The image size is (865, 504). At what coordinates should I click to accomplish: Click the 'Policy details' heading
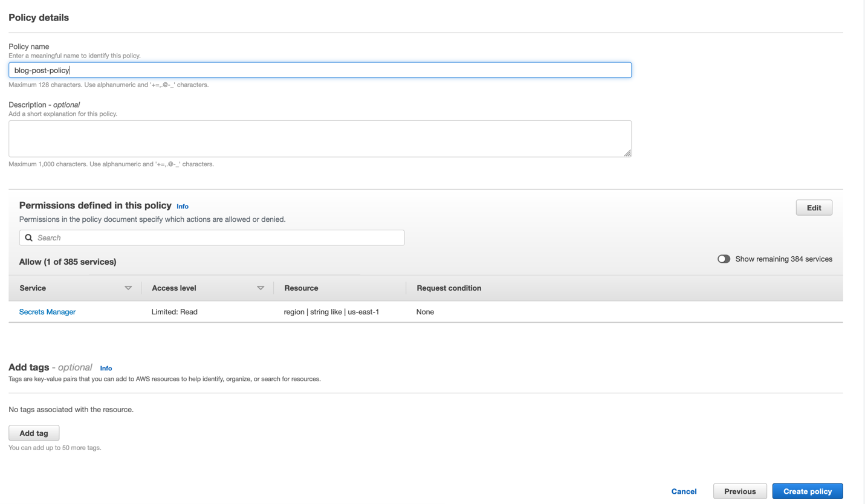[39, 18]
